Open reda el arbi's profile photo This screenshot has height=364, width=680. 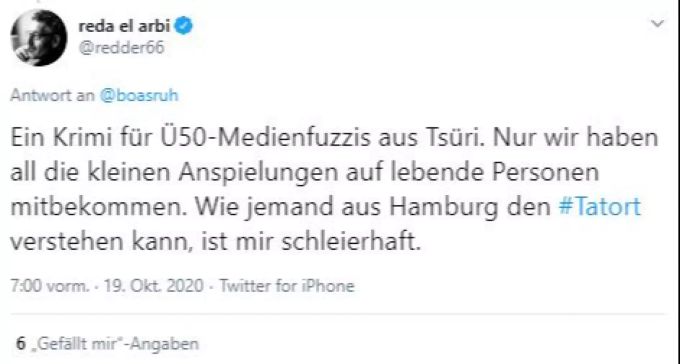pyautogui.click(x=39, y=37)
